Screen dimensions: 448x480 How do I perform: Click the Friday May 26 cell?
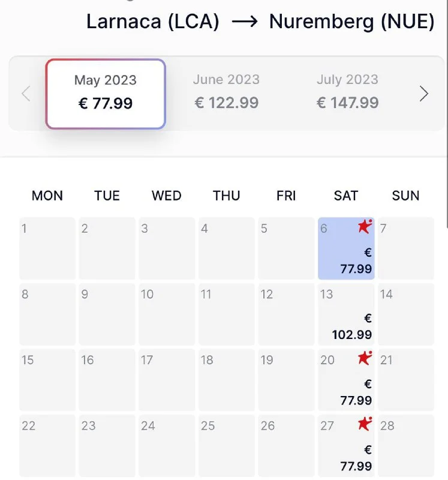click(x=286, y=446)
